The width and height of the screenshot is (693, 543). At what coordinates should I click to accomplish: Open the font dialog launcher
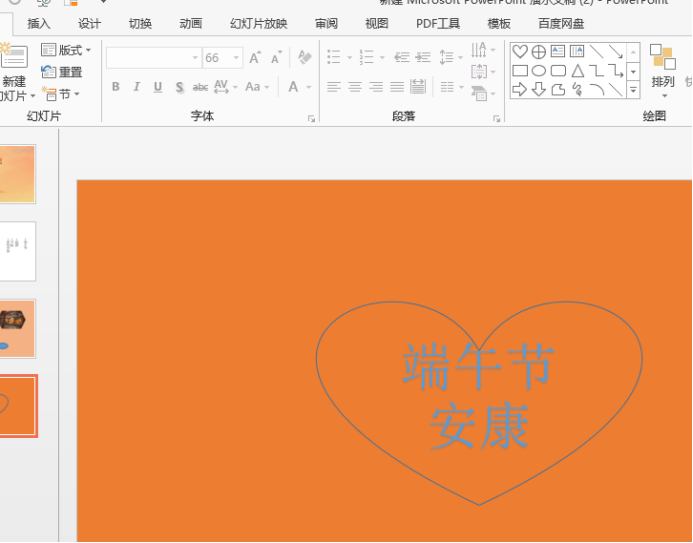point(311,118)
